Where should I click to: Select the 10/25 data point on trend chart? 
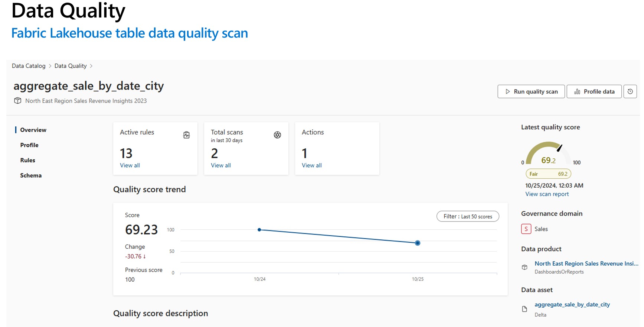(418, 243)
